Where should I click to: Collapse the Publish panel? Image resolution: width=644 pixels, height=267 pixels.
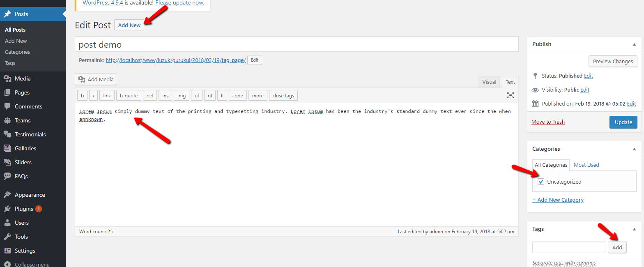click(x=634, y=44)
